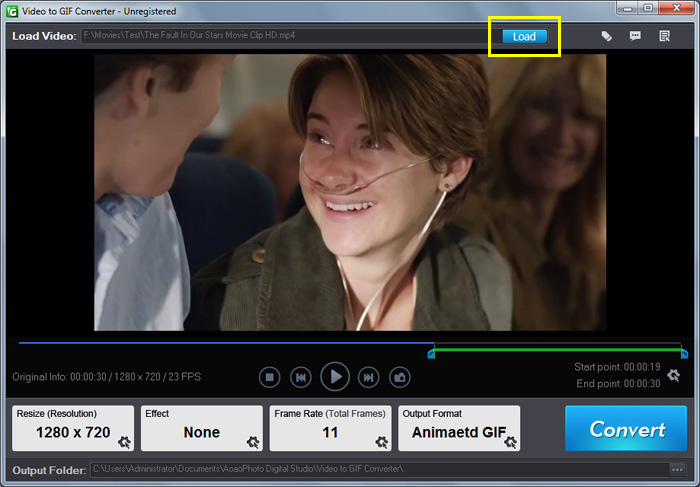Image resolution: width=700 pixels, height=487 pixels.
Task: Click the tag icon in top bar
Action: point(606,36)
